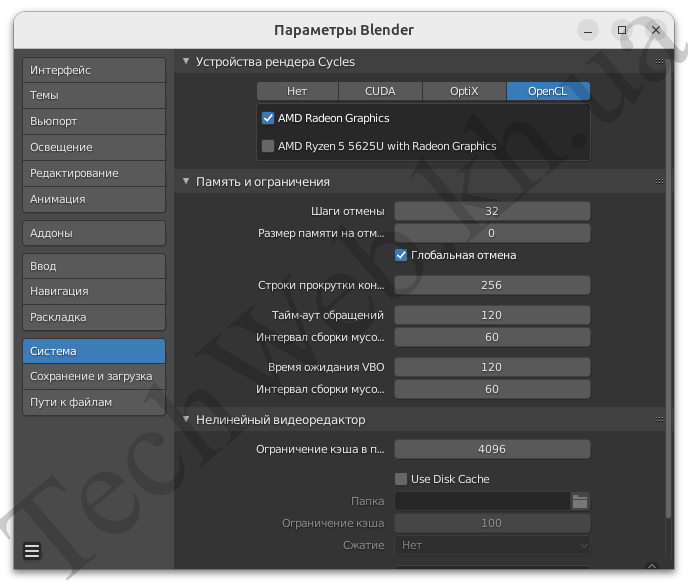Collapse the Память и ограничения section
The height and width of the screenshot is (586, 688).
coord(186,182)
